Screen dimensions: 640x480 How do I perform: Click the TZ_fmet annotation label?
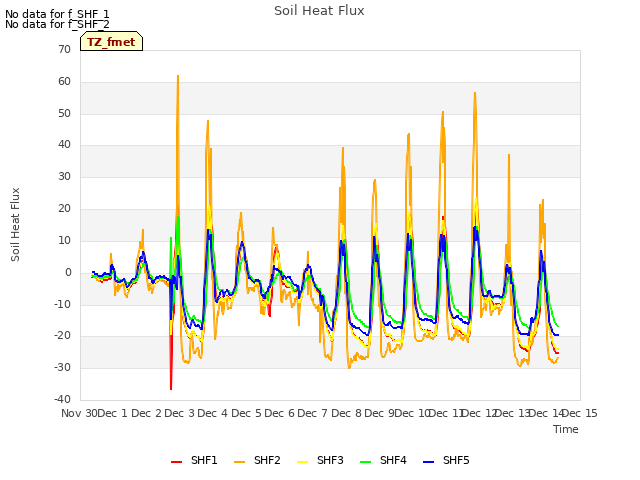(x=111, y=42)
